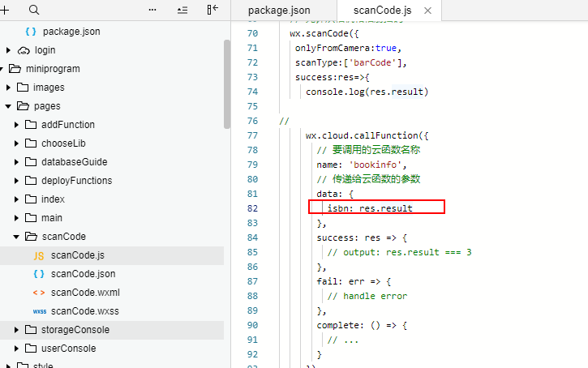This screenshot has height=368, width=588.
Task: Select the miniprogram folder label
Action: coord(53,69)
